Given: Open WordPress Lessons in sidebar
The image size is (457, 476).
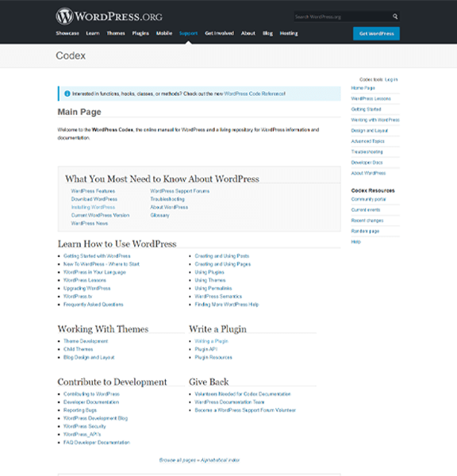Looking at the screenshot, I should click(x=371, y=98).
